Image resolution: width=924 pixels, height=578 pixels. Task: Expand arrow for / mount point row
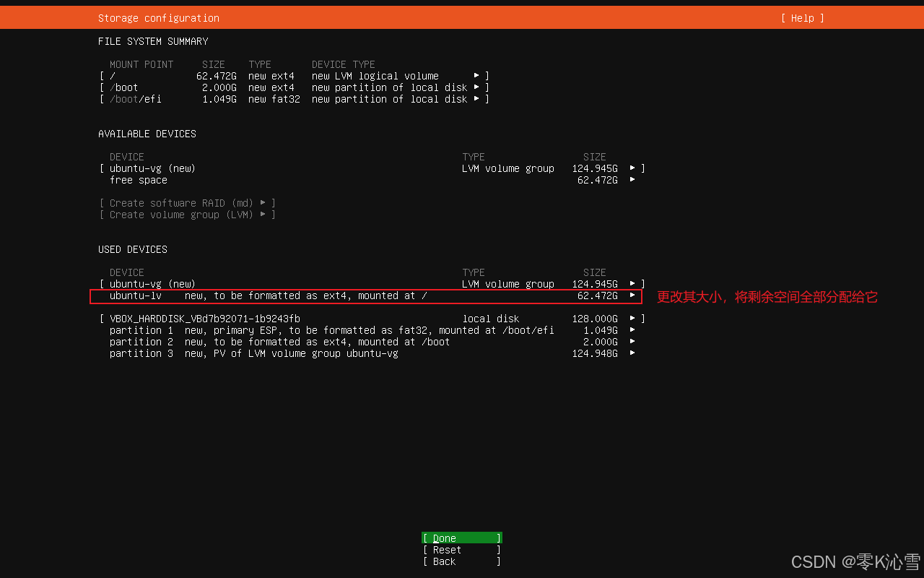[x=476, y=76]
